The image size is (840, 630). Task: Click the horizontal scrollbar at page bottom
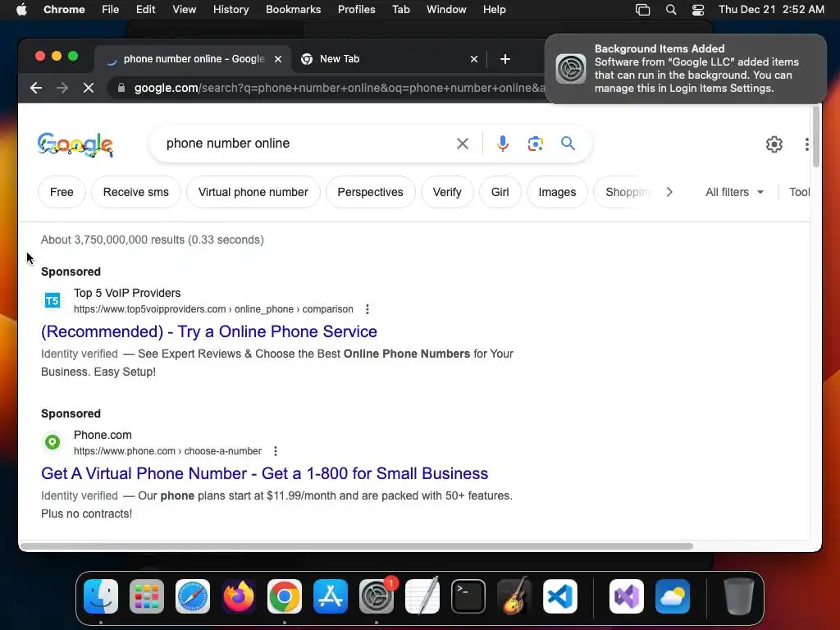tap(357, 546)
